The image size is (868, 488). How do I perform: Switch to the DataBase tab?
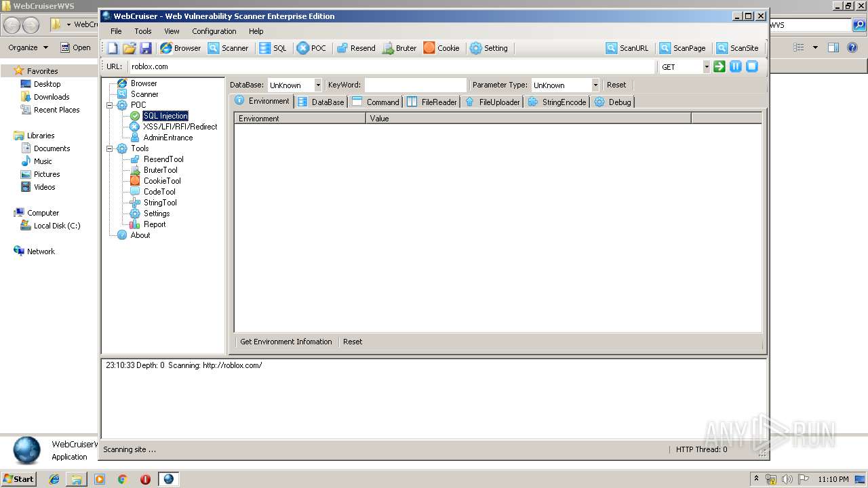[x=321, y=102]
